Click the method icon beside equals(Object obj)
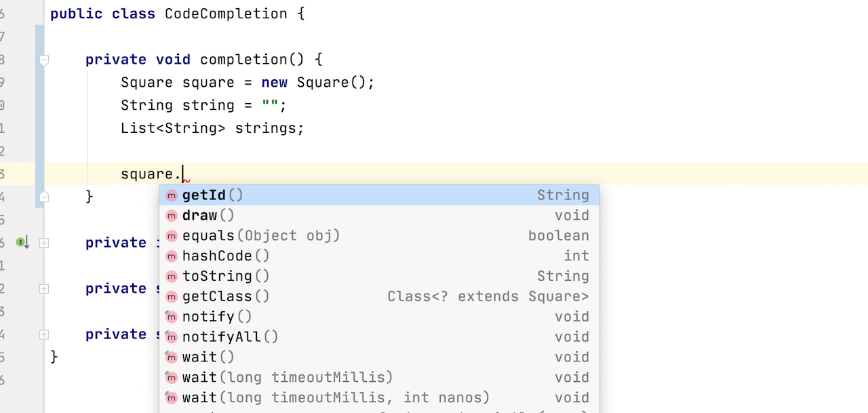Viewport: 868px width, 413px height. point(172,236)
